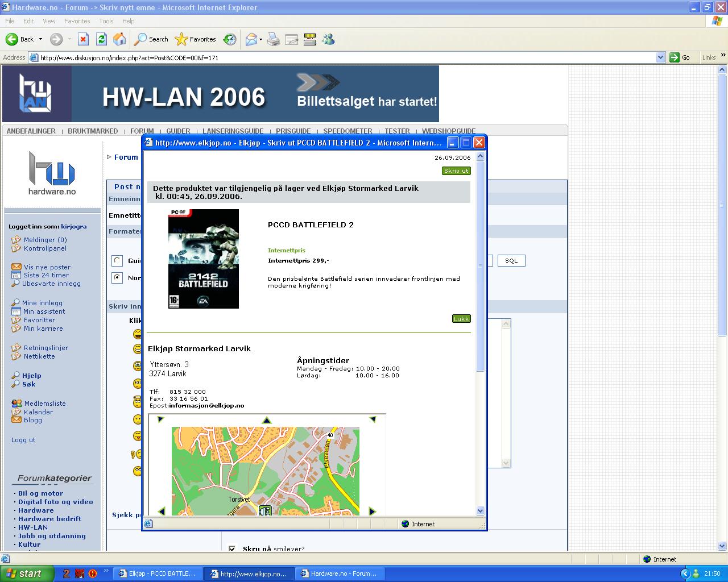Go to Home page via house icon

[119, 39]
